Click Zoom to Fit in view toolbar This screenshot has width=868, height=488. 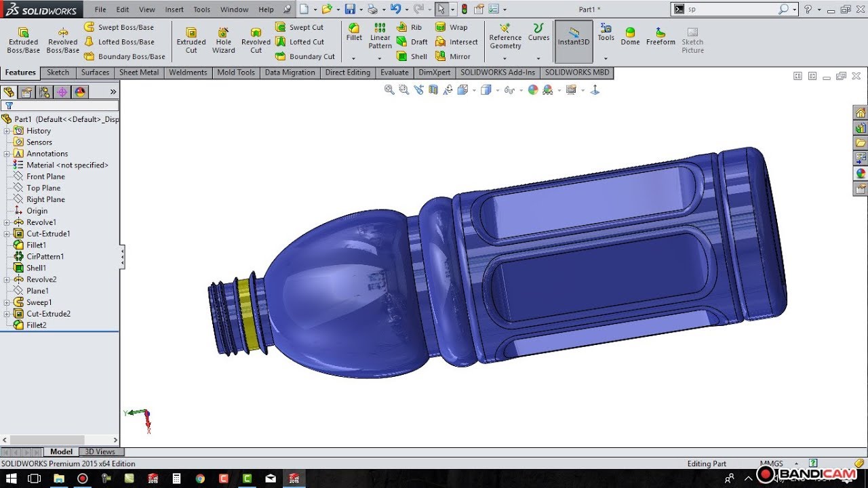(389, 89)
